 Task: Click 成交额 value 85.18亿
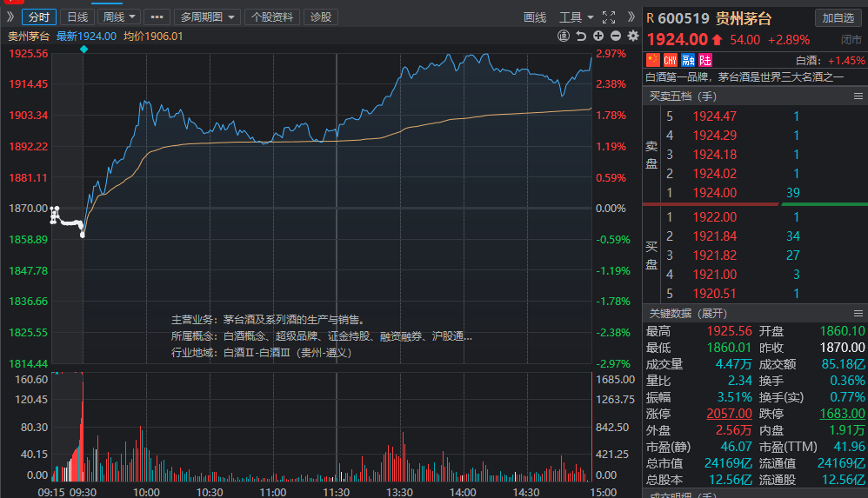(x=843, y=364)
